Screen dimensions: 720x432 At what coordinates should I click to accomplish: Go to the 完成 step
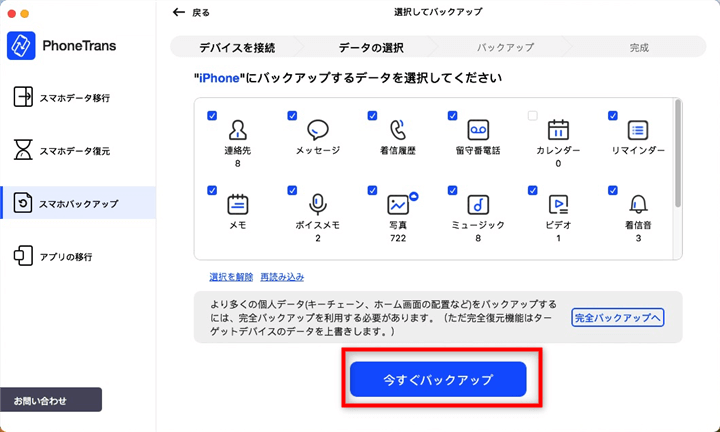pyautogui.click(x=639, y=47)
